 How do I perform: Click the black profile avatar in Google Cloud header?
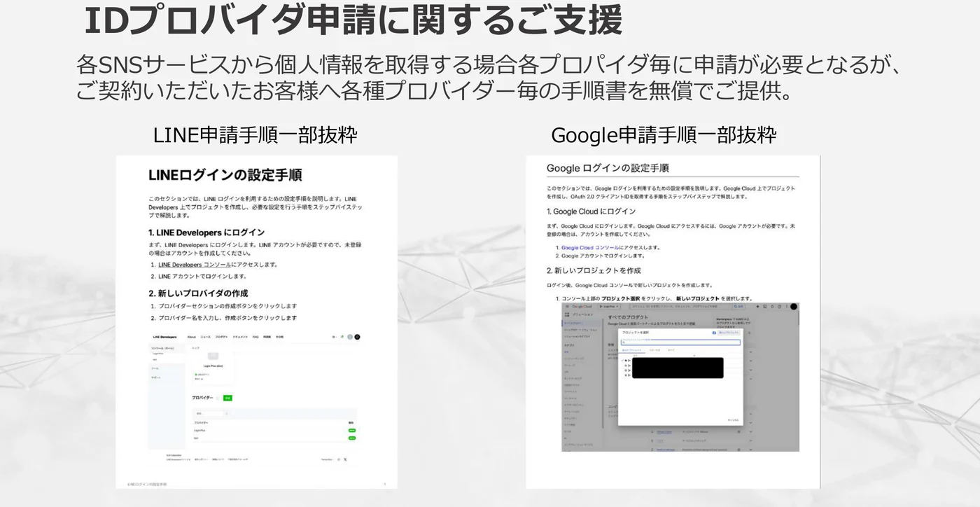click(x=793, y=307)
